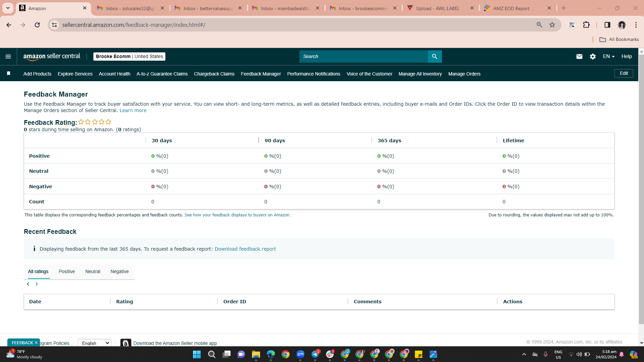Close the mambadealsllc Inbox tab
Image resolution: width=644 pixels, height=362 pixels.
click(317, 8)
